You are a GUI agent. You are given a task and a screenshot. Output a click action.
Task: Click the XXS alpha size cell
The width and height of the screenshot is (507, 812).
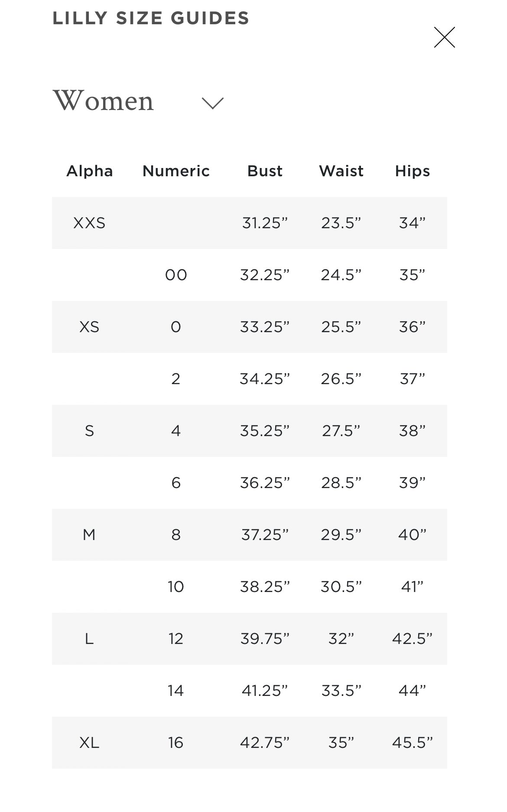click(x=89, y=223)
